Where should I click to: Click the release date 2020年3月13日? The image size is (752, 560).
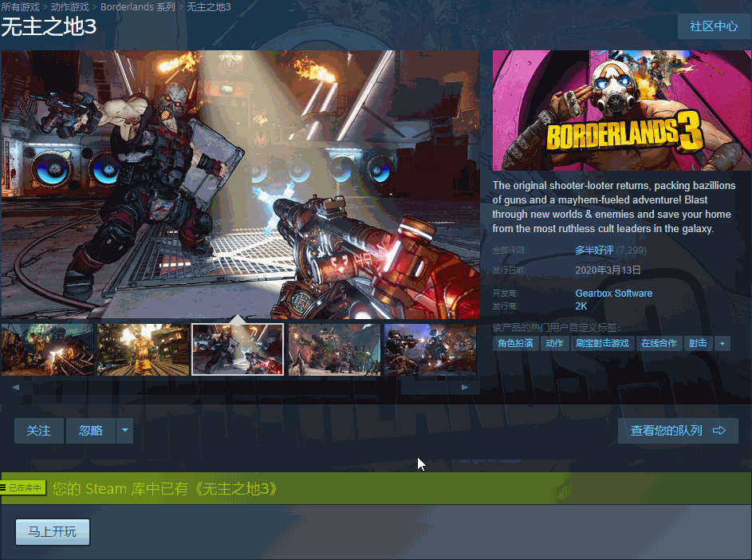click(x=608, y=270)
